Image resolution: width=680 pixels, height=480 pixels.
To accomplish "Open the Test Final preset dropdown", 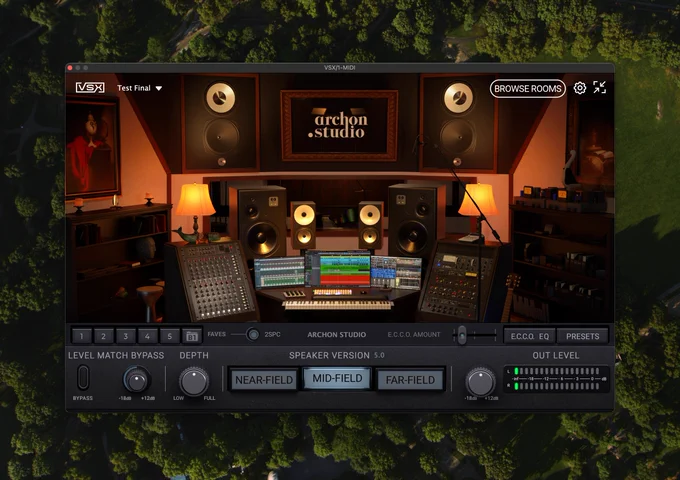I will (139, 88).
